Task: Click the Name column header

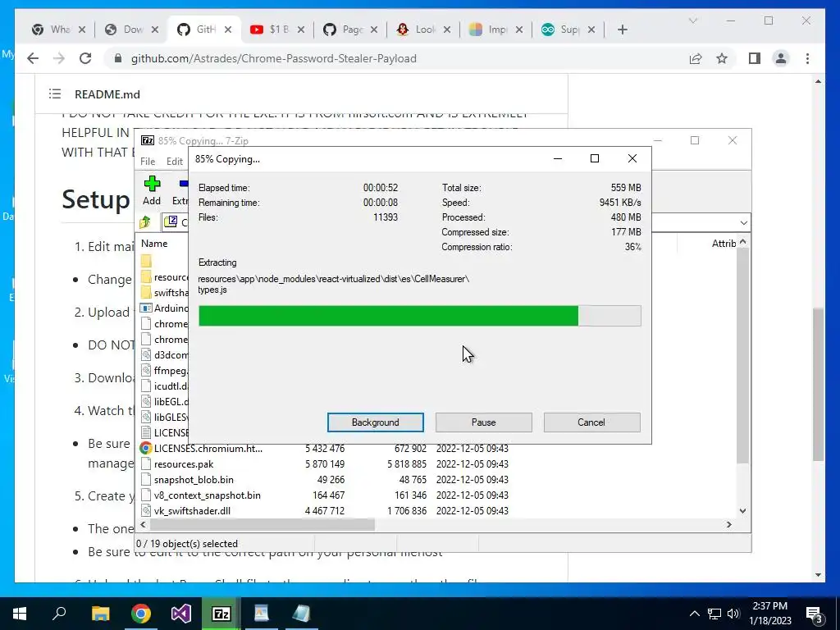Action: tap(154, 243)
